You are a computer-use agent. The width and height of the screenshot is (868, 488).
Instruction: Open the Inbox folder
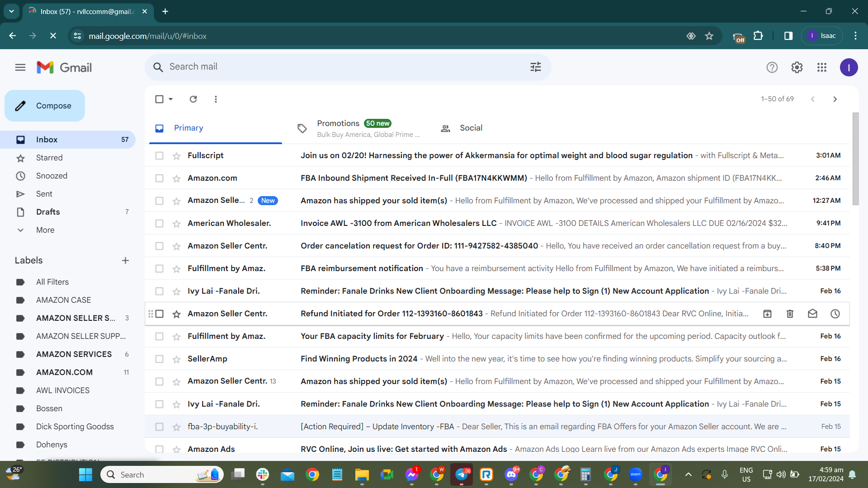pyautogui.click(x=68, y=140)
